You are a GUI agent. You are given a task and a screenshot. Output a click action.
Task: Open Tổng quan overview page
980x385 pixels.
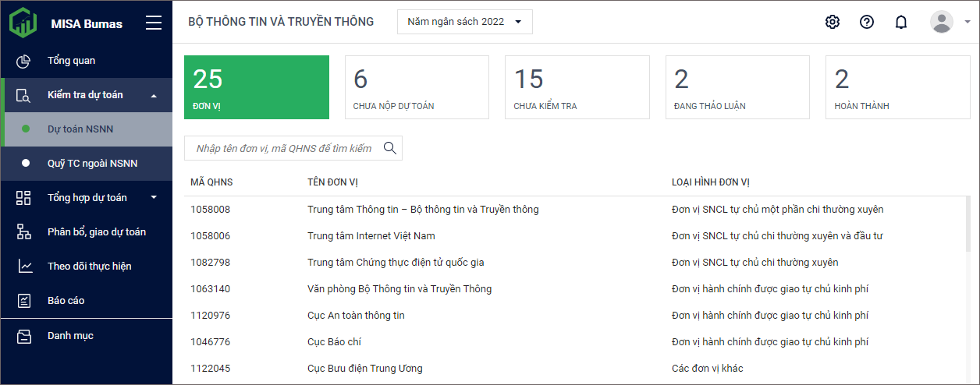pos(71,61)
